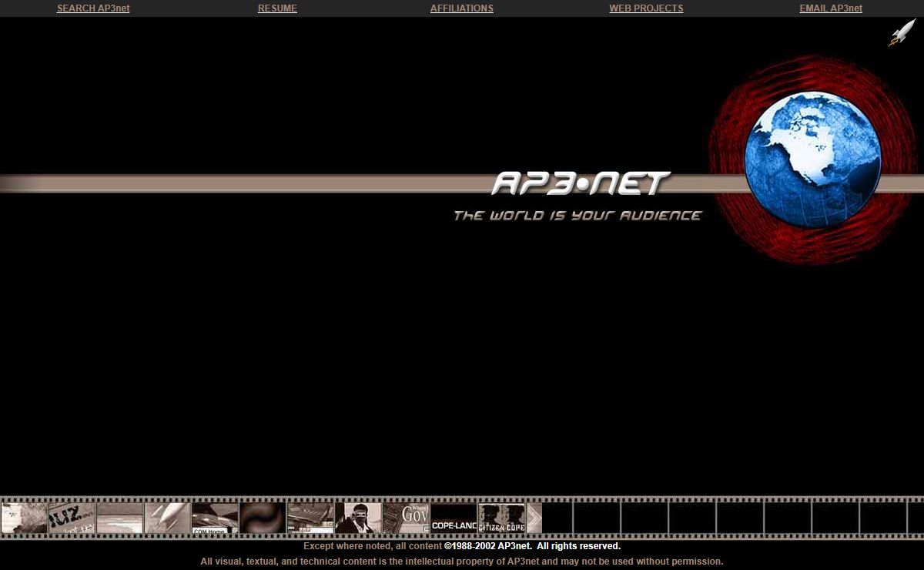Click the copyright 1988-2002 AP3net text
This screenshot has width=924, height=570.
531,546
